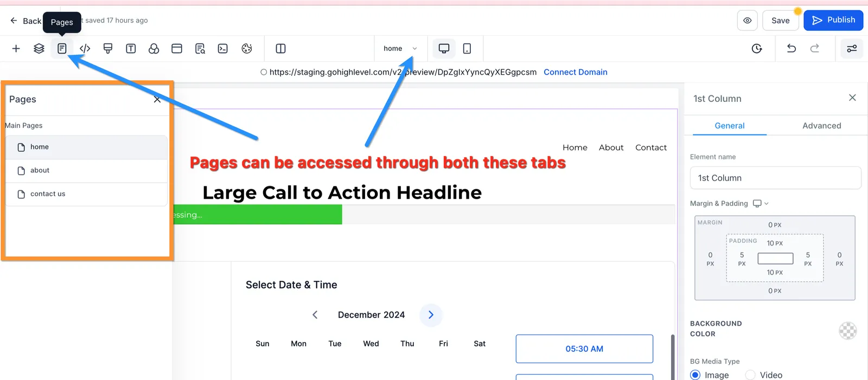Switch to desktop device view

[x=444, y=49]
